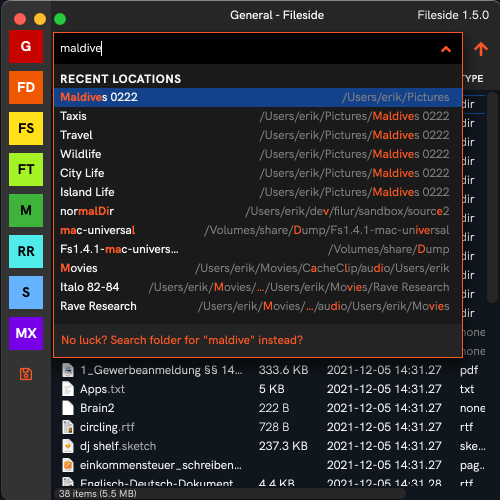Collapse the location dropdown chevron
The height and width of the screenshot is (500, 500).
[446, 50]
